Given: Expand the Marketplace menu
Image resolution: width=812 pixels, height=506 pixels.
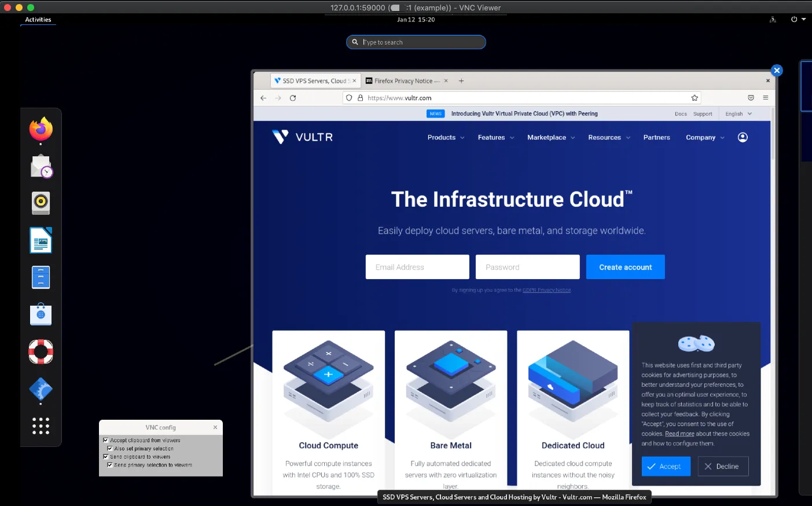Looking at the screenshot, I should (x=551, y=137).
